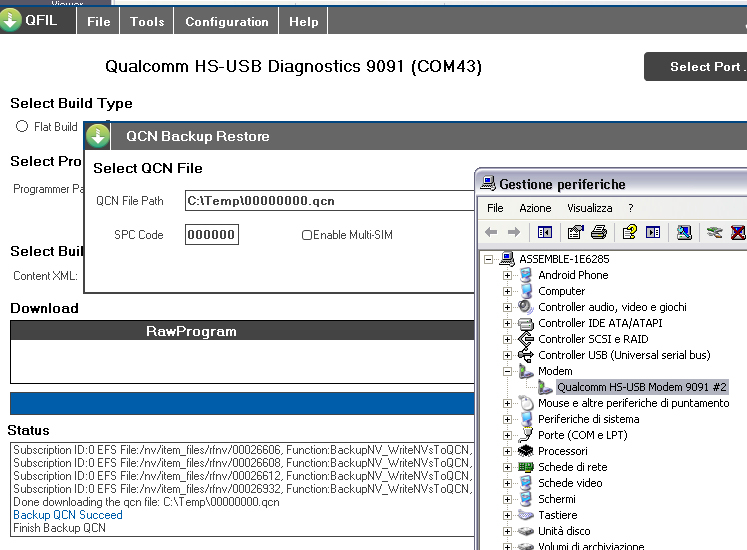Viewport: 747px width, 550px height.
Task: Click the forward arrow in Gestione periferiche toolbar
Action: coord(514,232)
